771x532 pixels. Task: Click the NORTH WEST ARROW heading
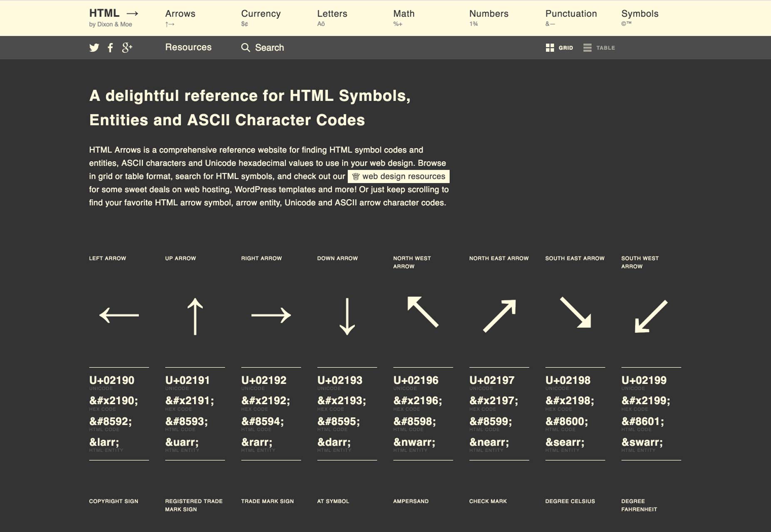[x=412, y=262]
